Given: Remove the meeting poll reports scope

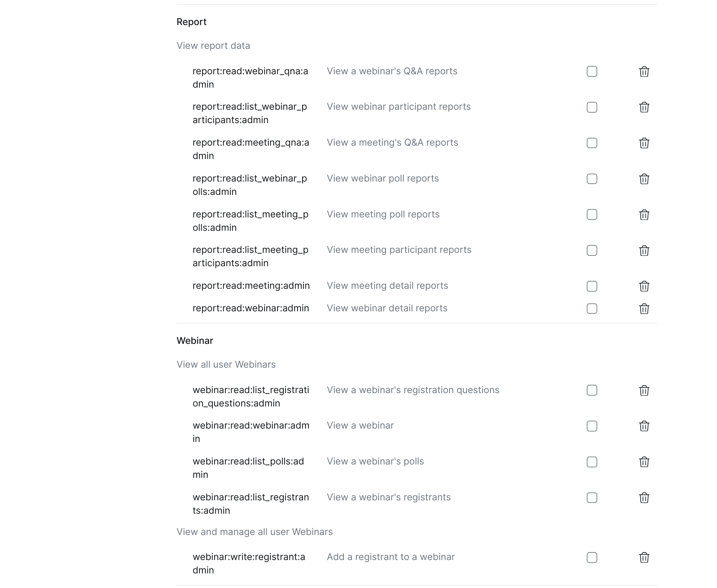Looking at the screenshot, I should [644, 215].
